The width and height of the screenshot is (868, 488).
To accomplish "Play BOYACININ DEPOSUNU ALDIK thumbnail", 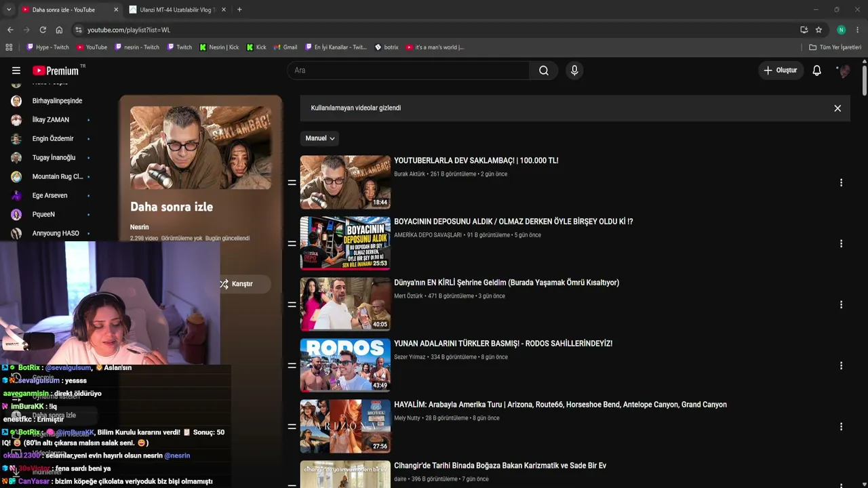I will pyautogui.click(x=345, y=243).
